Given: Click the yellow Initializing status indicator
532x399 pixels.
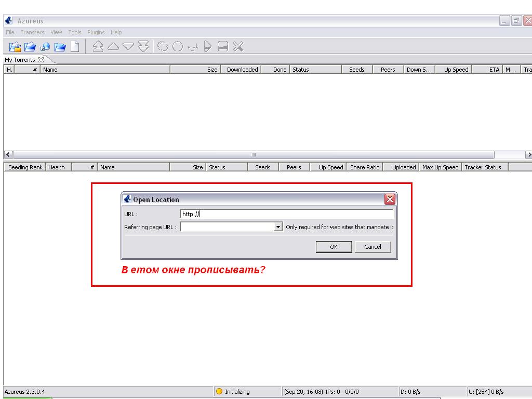Looking at the screenshot, I should [219, 391].
